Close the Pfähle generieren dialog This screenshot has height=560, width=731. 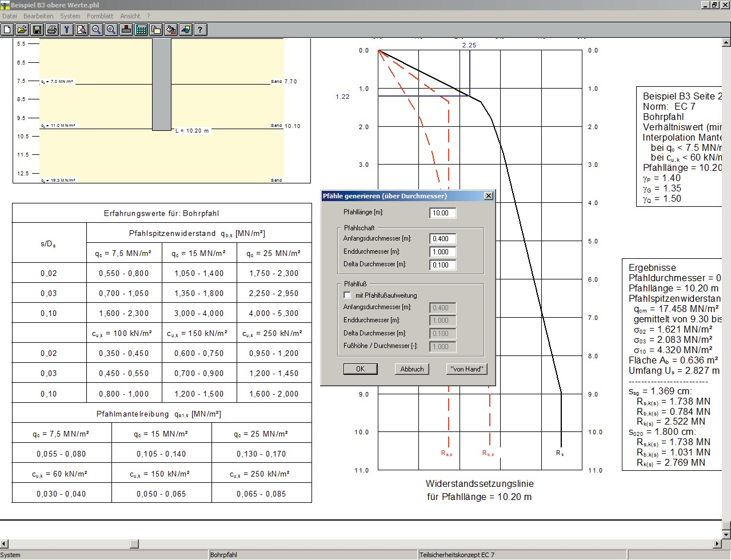(x=489, y=196)
